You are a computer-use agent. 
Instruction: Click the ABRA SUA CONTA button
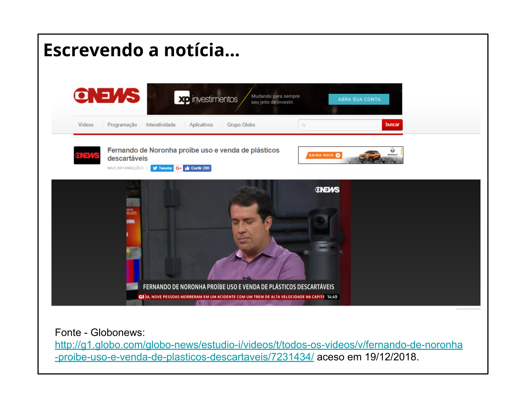tap(359, 99)
